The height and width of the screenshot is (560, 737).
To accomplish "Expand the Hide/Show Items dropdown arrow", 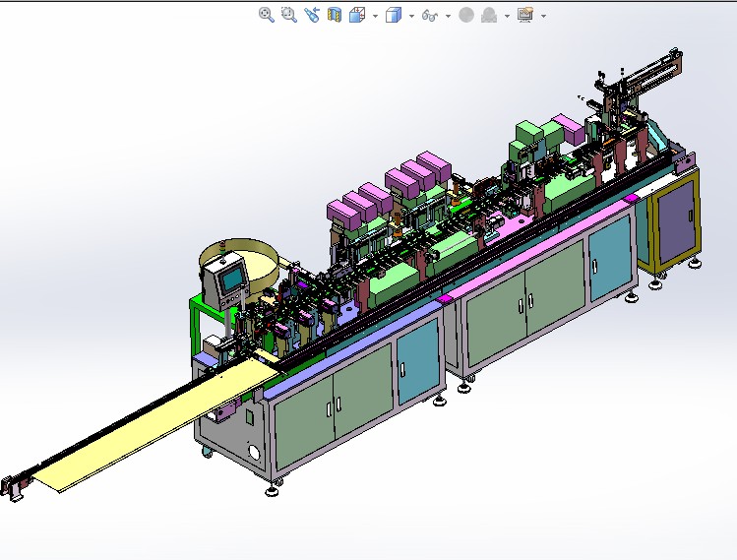I will tap(448, 16).
